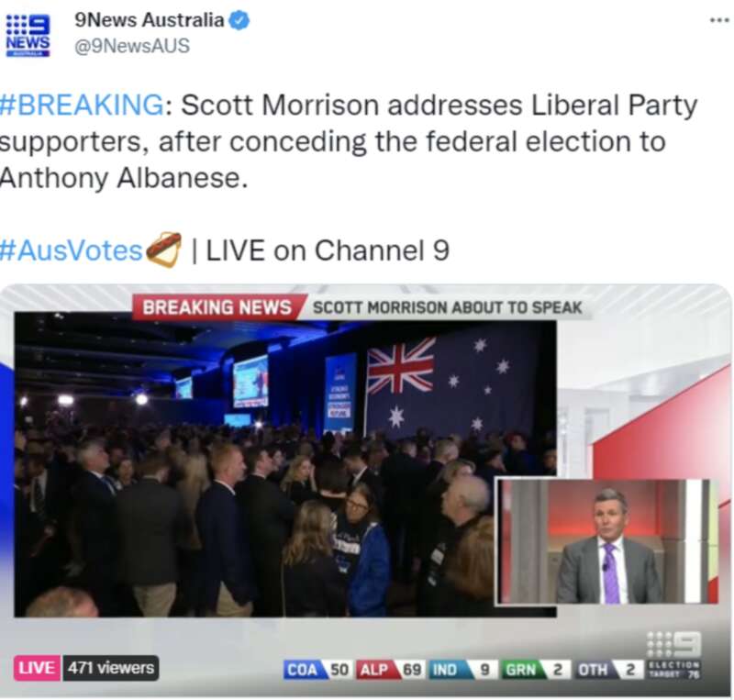The width and height of the screenshot is (734, 700).
Task: Click the BREAKING NEWS red banner
Action: tap(217, 307)
